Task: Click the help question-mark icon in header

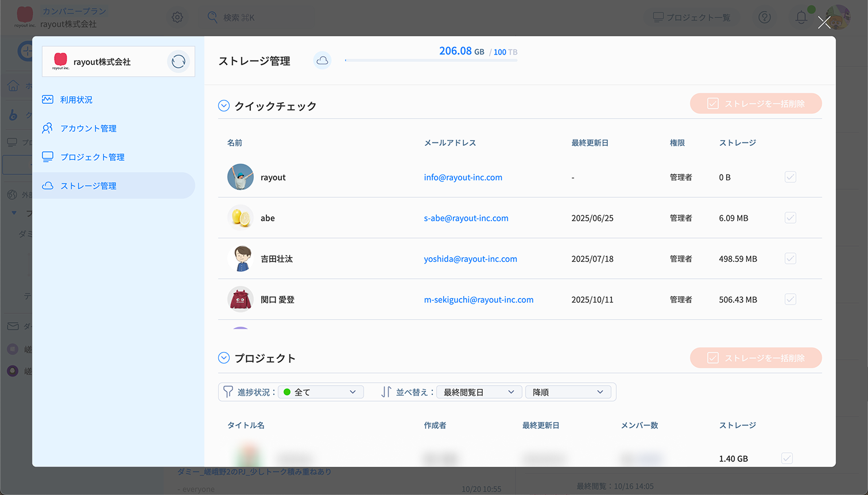Action: pyautogui.click(x=765, y=17)
